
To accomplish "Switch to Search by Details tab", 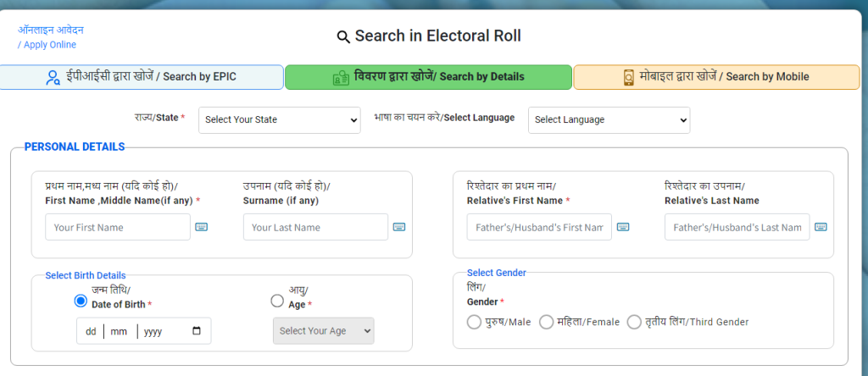I will click(428, 77).
